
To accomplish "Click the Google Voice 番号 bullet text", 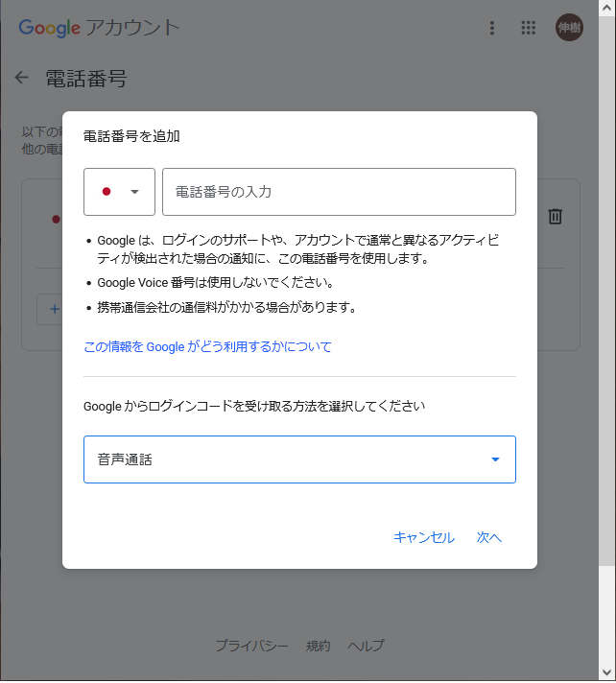I will [x=215, y=283].
